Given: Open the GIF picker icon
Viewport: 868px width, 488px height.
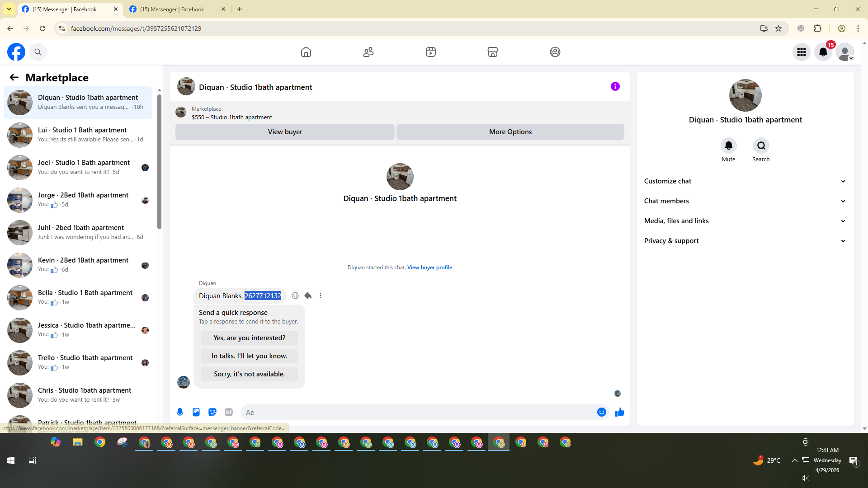Looking at the screenshot, I should pyautogui.click(x=229, y=412).
